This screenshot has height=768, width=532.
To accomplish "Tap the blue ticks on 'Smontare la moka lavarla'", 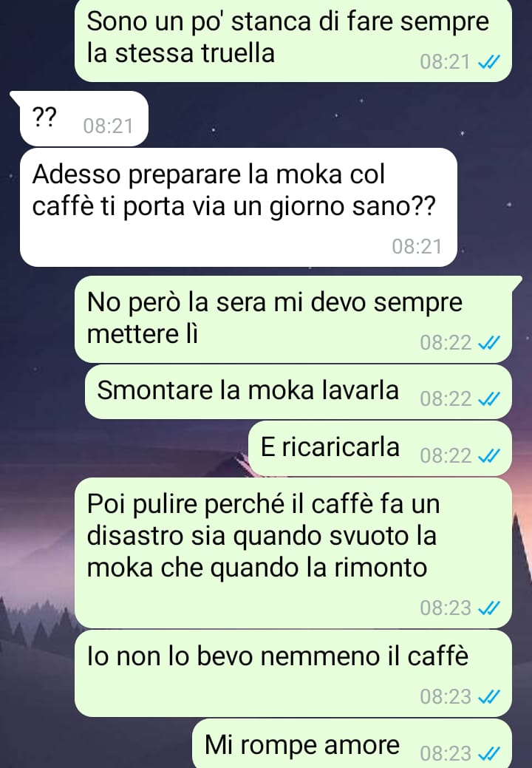I will point(488,399).
